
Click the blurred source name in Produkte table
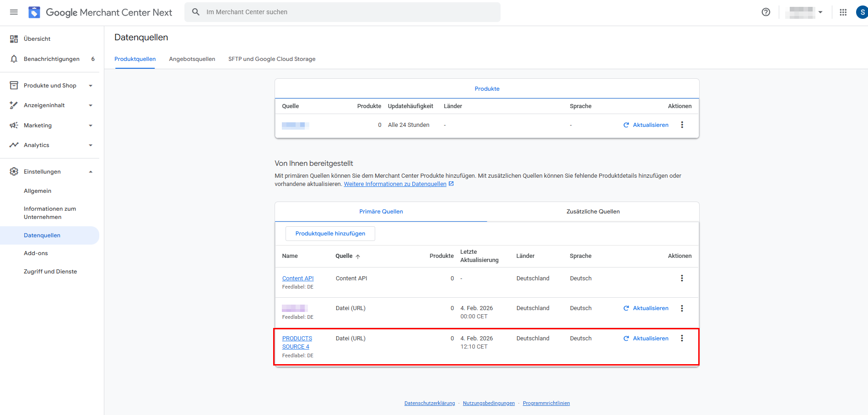tap(296, 125)
